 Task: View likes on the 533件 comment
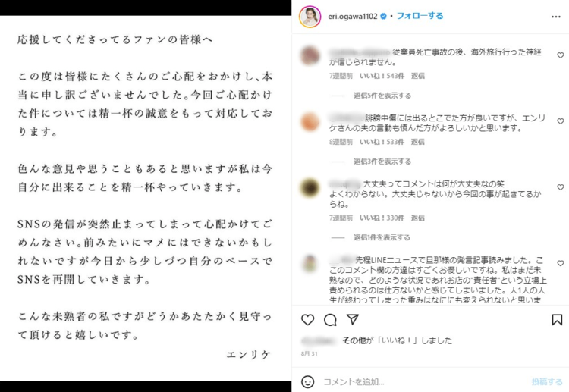tap(382, 142)
